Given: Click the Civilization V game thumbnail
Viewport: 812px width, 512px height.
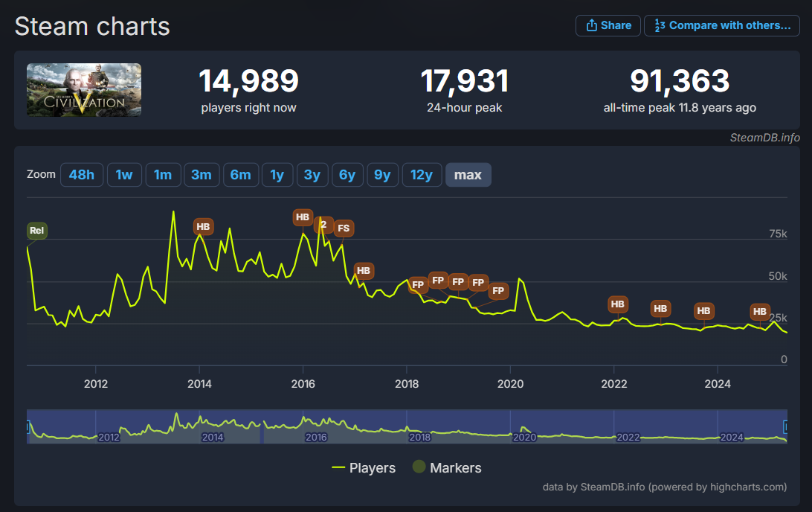Looking at the screenshot, I should (84, 89).
